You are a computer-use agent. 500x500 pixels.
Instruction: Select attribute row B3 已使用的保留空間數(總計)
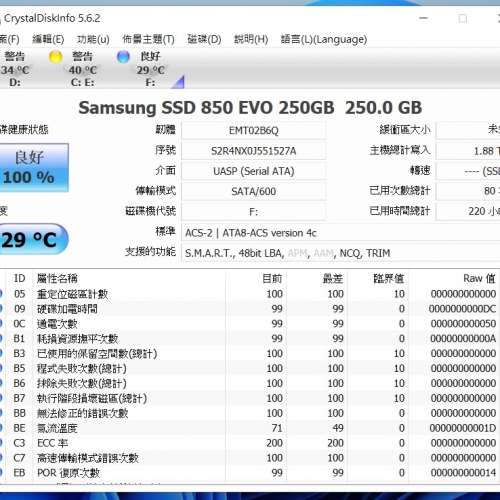(250, 354)
